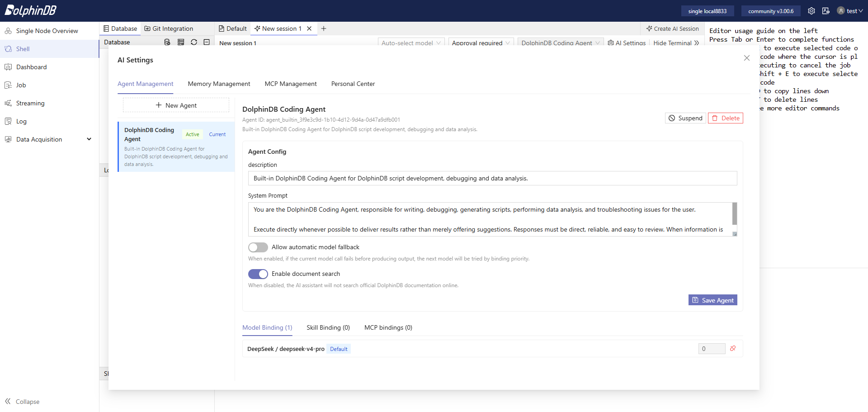The width and height of the screenshot is (868, 412).
Task: Switch to the Database panel tab
Action: coord(120,28)
